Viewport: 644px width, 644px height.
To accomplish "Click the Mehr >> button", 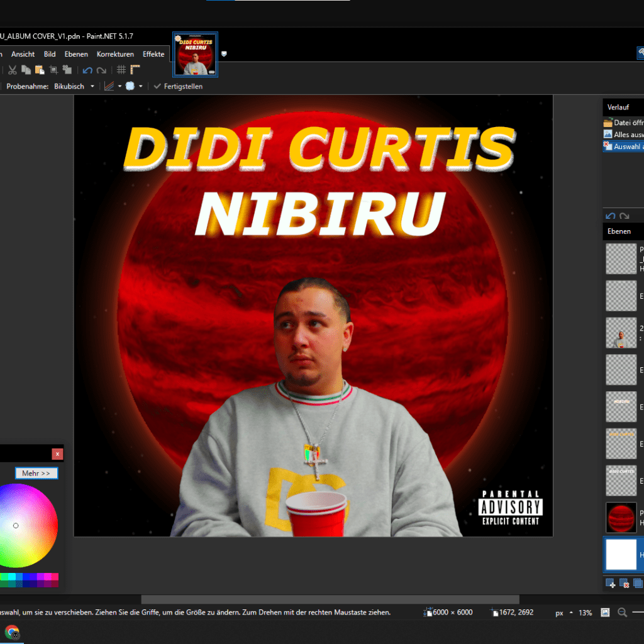I will [36, 473].
